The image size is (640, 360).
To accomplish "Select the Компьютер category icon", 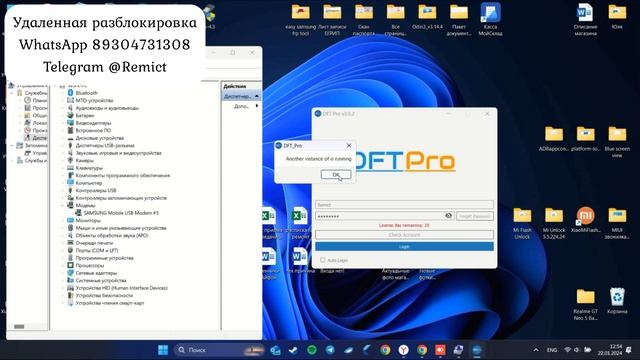I will pos(70,183).
